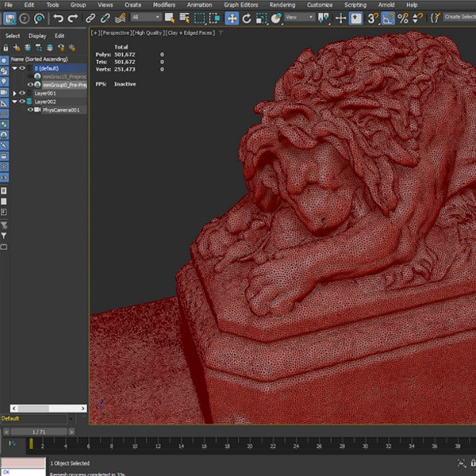Click the Redo arrow in the main toolbar

(x=73, y=18)
